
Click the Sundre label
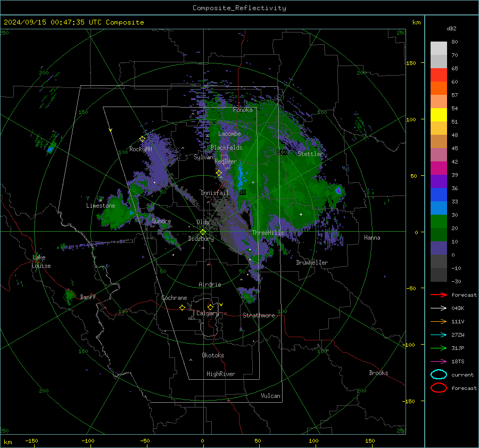coord(161,221)
